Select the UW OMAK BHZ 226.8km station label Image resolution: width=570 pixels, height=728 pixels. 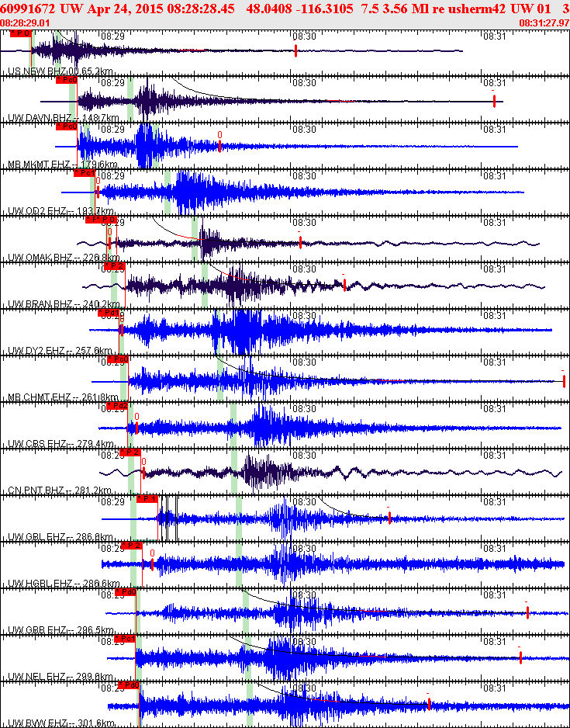pos(64,257)
